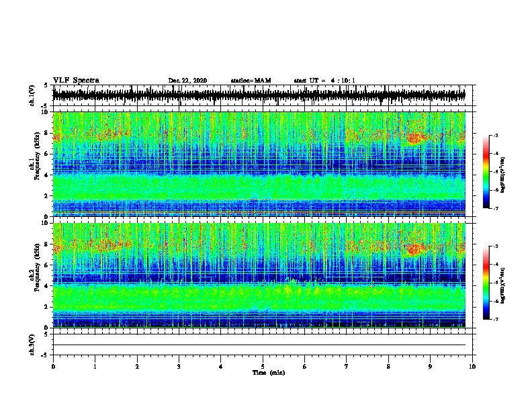Click the bright red burst in ch.2 spectrogram
Image resolution: width=532 pixels, height=411 pixels.
click(414, 250)
